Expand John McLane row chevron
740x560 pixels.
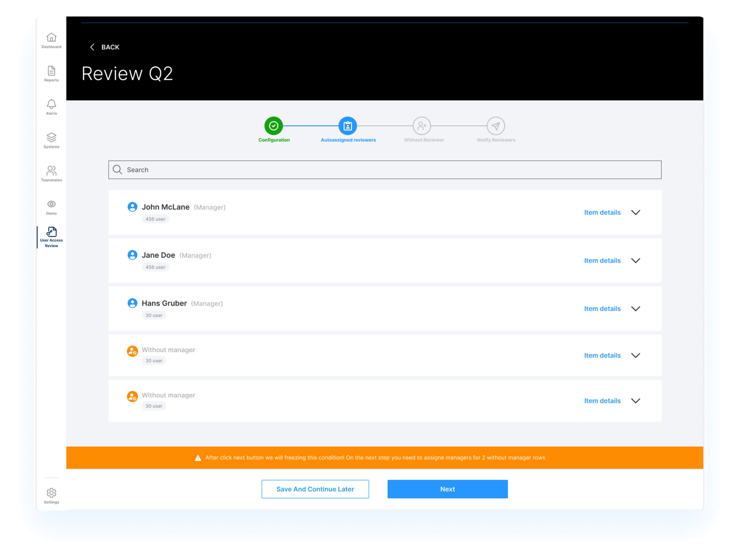pos(636,212)
